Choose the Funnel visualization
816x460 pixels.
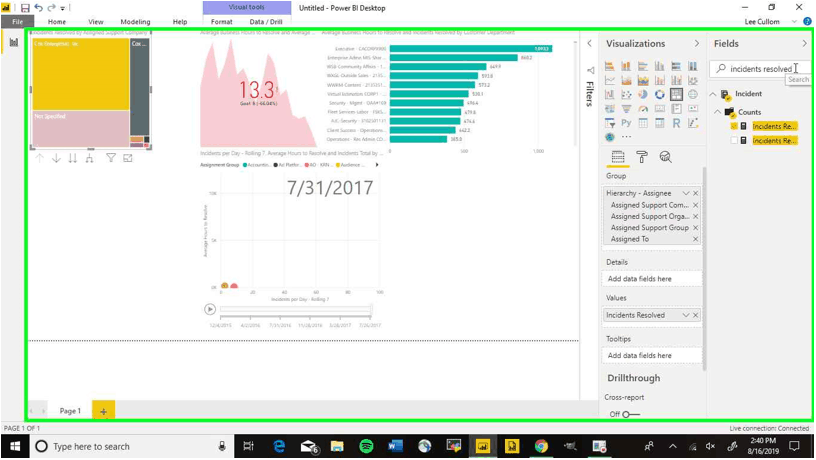click(626, 109)
